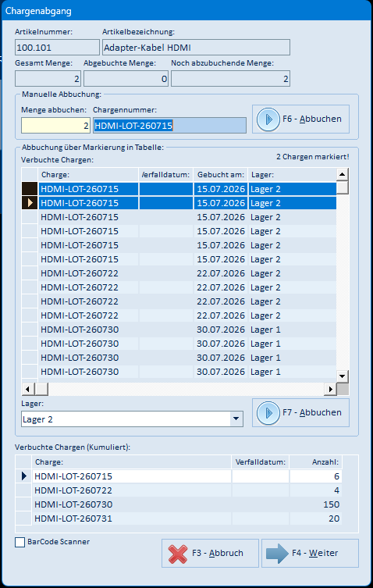Enable the BarCode Scanner checkbox
Image resolution: width=373 pixels, height=588 pixels.
pos(20,542)
